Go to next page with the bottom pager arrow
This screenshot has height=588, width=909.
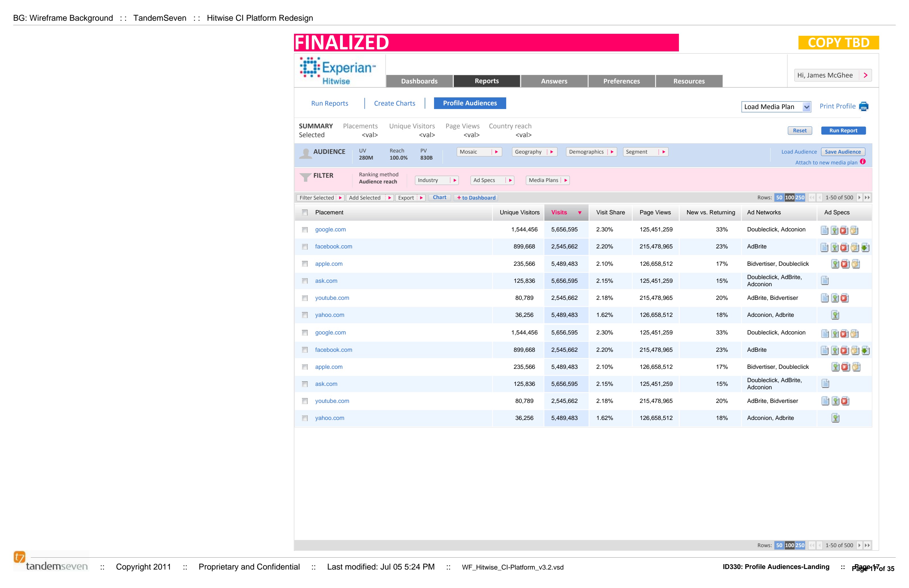[x=859, y=546]
